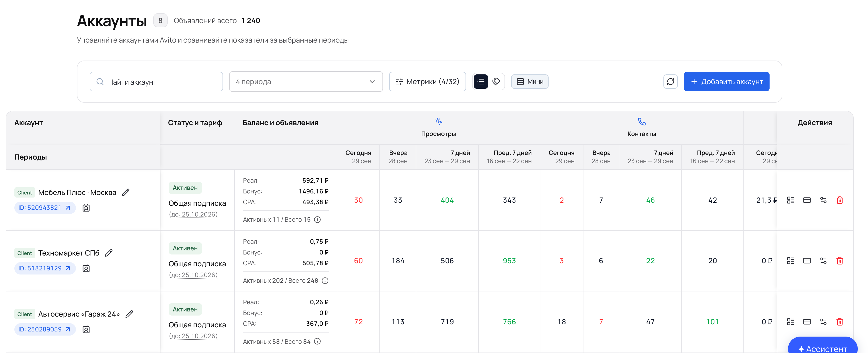The image size is (868, 353).
Task: Open card icon for Техномаркет СПб
Action: [807, 261]
